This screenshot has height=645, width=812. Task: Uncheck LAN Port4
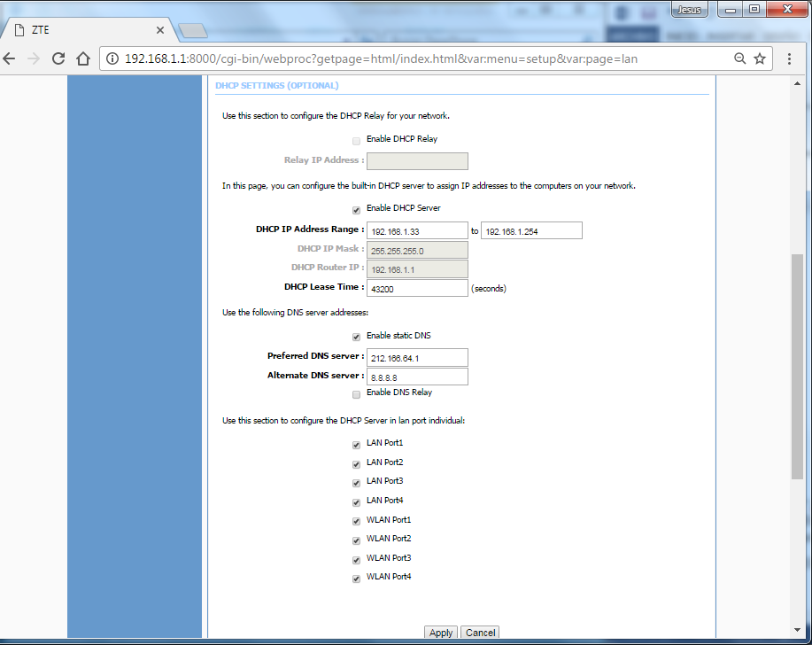click(356, 502)
